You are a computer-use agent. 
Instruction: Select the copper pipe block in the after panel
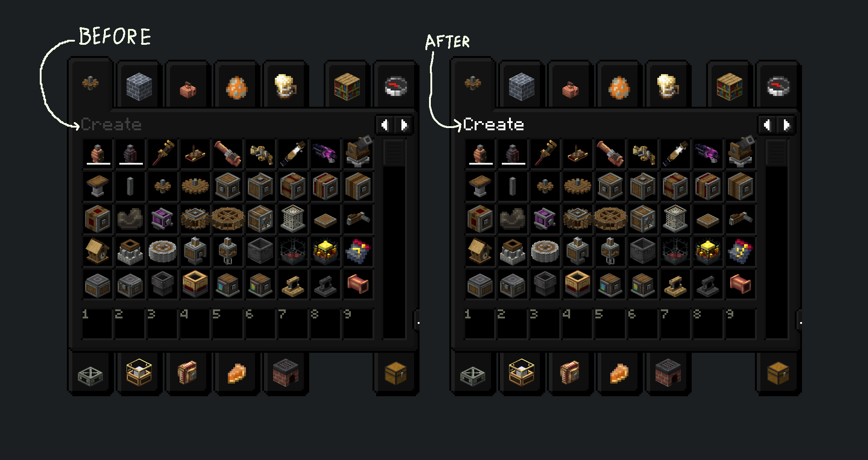tap(740, 284)
